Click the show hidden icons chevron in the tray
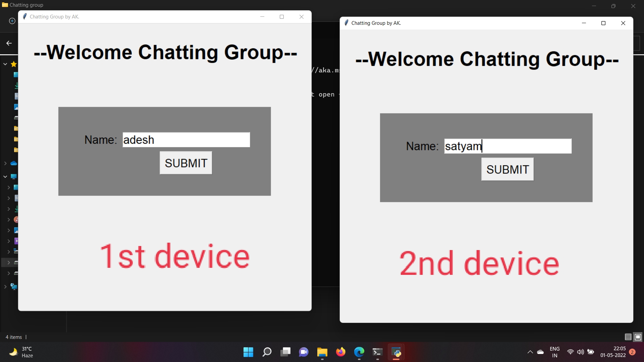Image resolution: width=644 pixels, height=362 pixels. pyautogui.click(x=530, y=352)
